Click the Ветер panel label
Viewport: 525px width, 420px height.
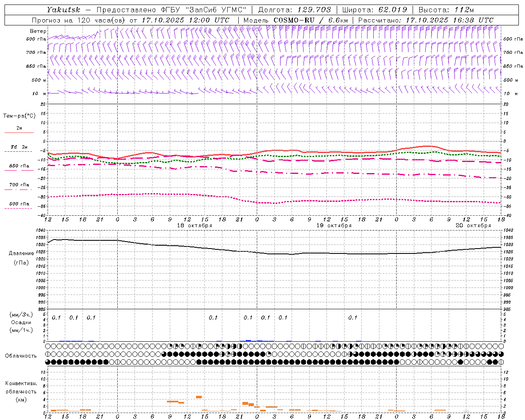tap(38, 31)
